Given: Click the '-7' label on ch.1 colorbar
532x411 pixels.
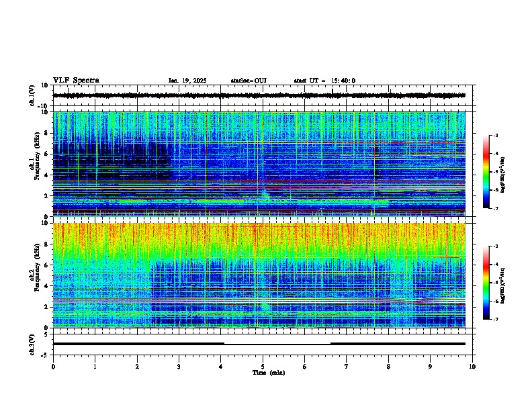Looking at the screenshot, I should pos(496,208).
